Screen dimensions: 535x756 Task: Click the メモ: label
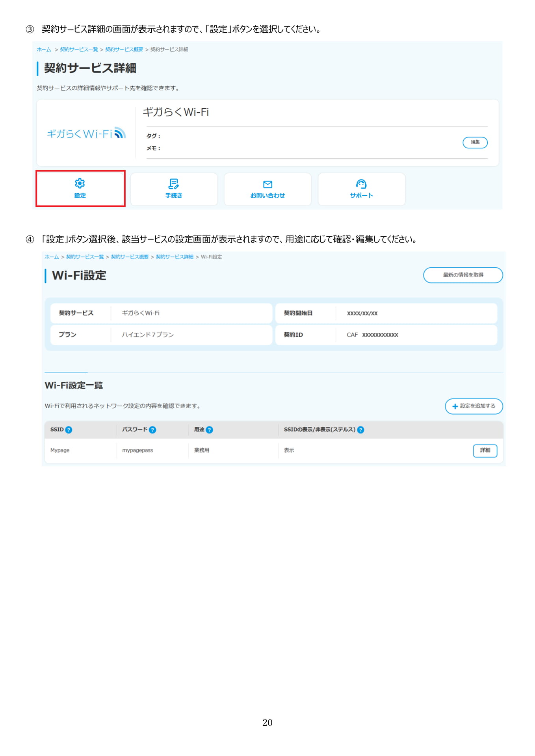[153, 148]
